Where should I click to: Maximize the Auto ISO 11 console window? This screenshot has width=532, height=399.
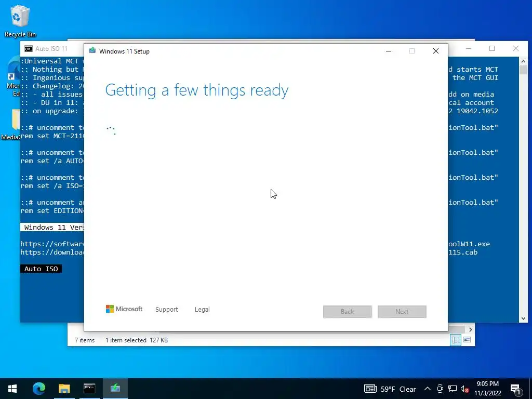tap(492, 48)
